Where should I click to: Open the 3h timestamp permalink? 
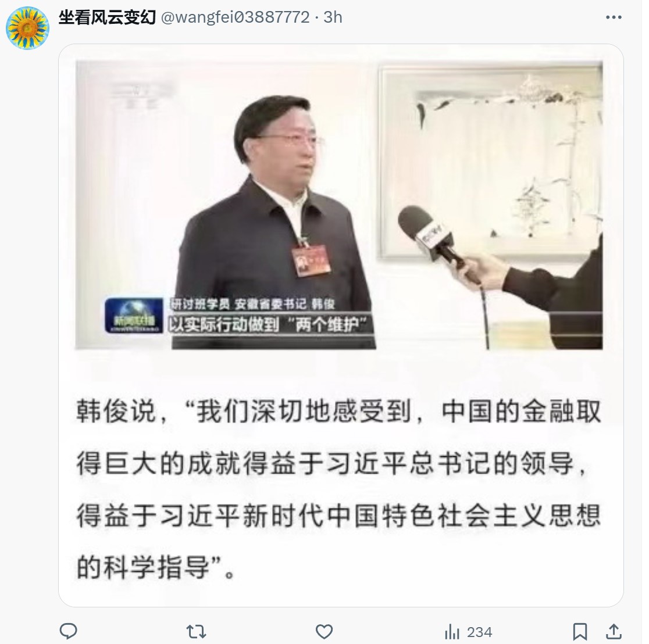click(333, 17)
